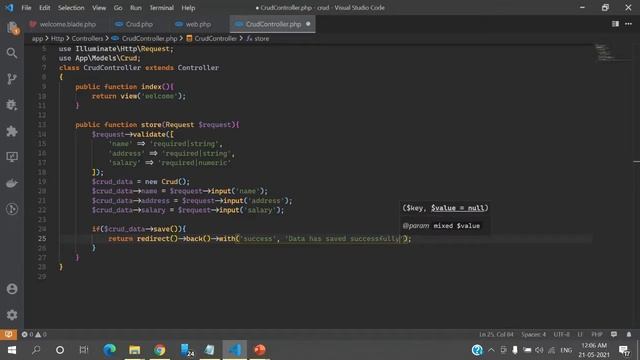Viewport: 640px width, 360px height.
Task: Click 'Data has saved successfully' string
Action: [344, 238]
